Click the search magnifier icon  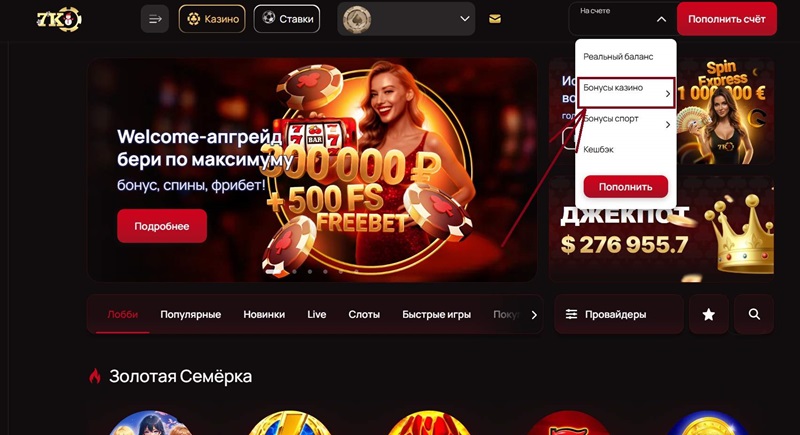(754, 315)
